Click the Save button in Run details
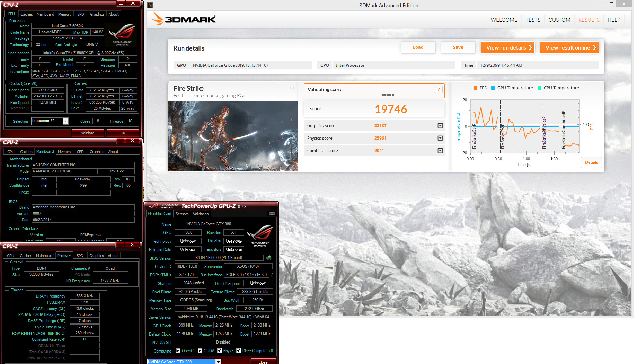The image size is (637, 364). pyautogui.click(x=458, y=47)
